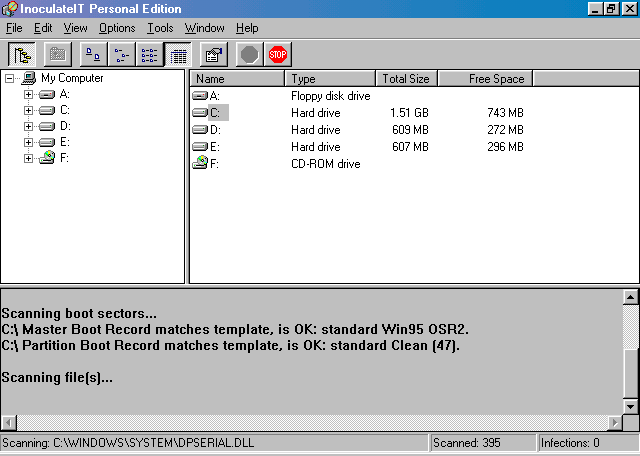Screen dimensions: 640x456
Task: Sort by the Free Space column header
Action: pos(485,79)
